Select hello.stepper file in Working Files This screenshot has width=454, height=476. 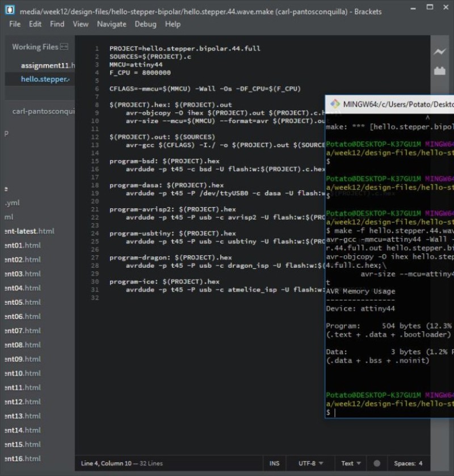[x=45, y=79]
